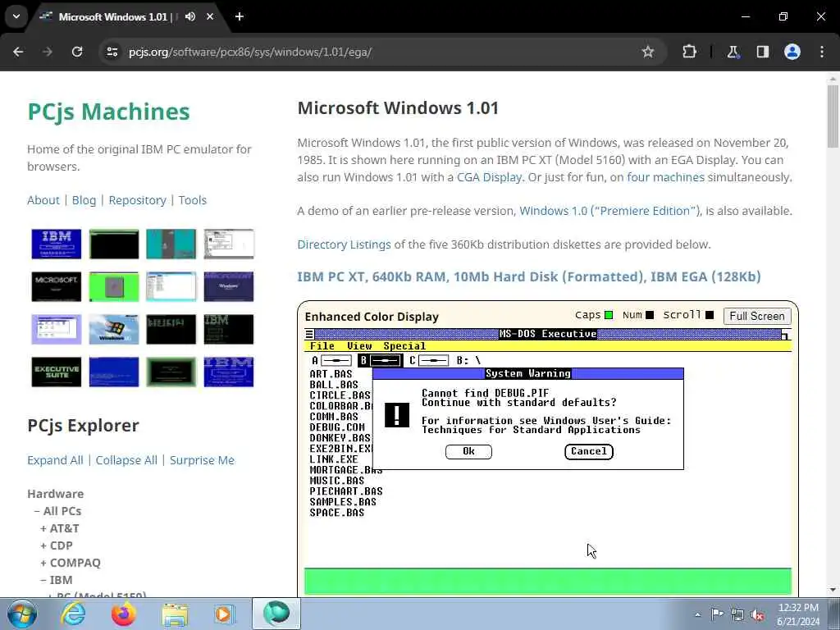This screenshot has width=840, height=630.
Task: Open the PCjs Machines title link
Action: click(109, 112)
